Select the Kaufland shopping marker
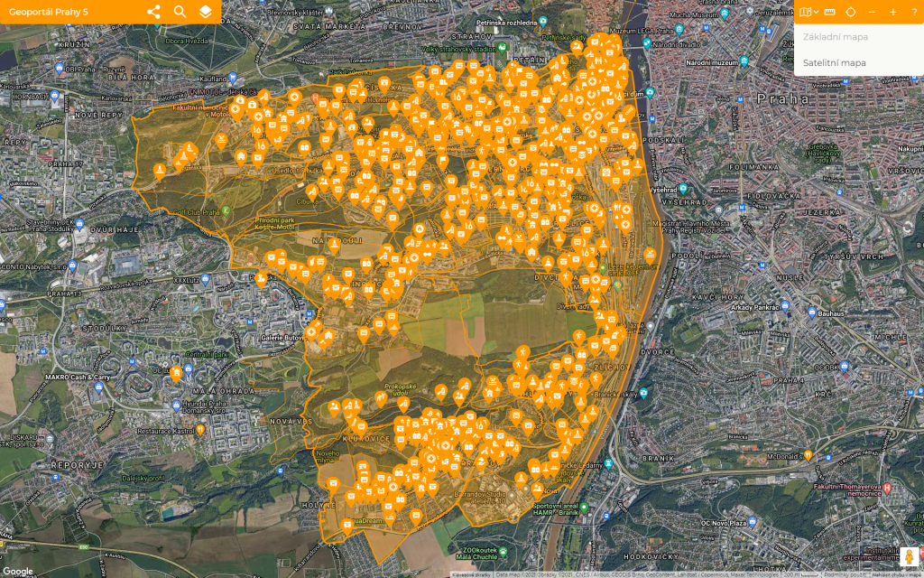This screenshot has height=578, width=924. (233, 78)
